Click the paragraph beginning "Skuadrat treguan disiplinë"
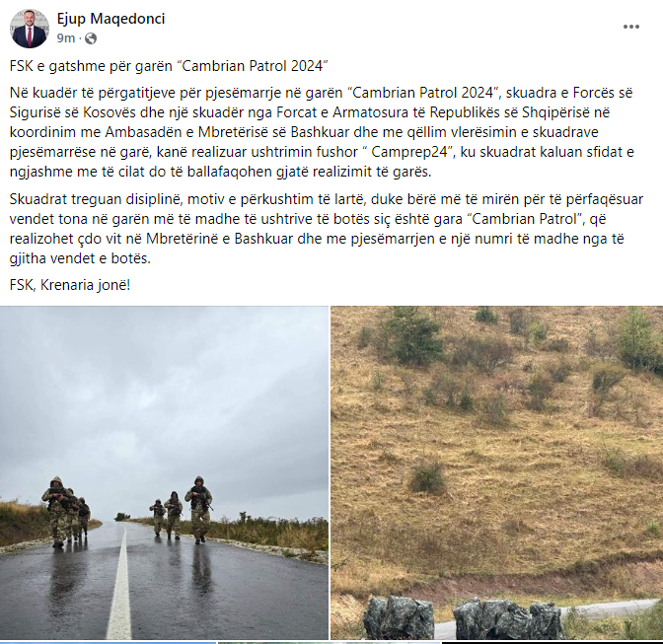 coord(326,229)
